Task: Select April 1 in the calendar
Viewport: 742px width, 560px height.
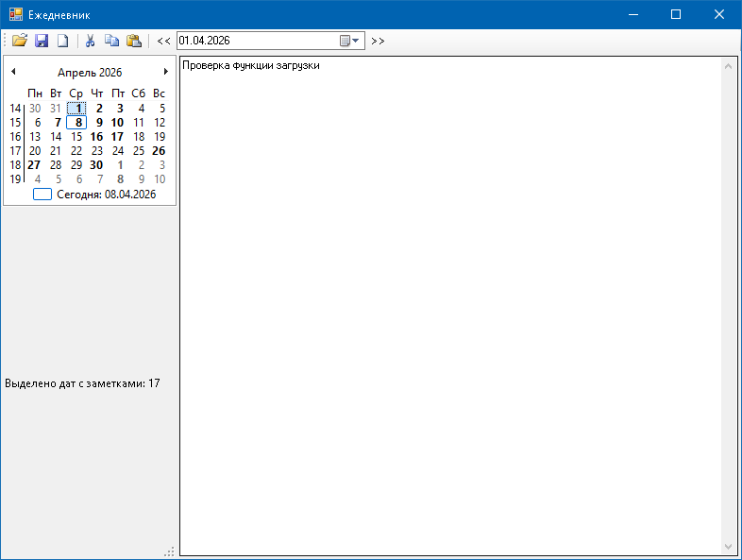Action: coord(76,109)
